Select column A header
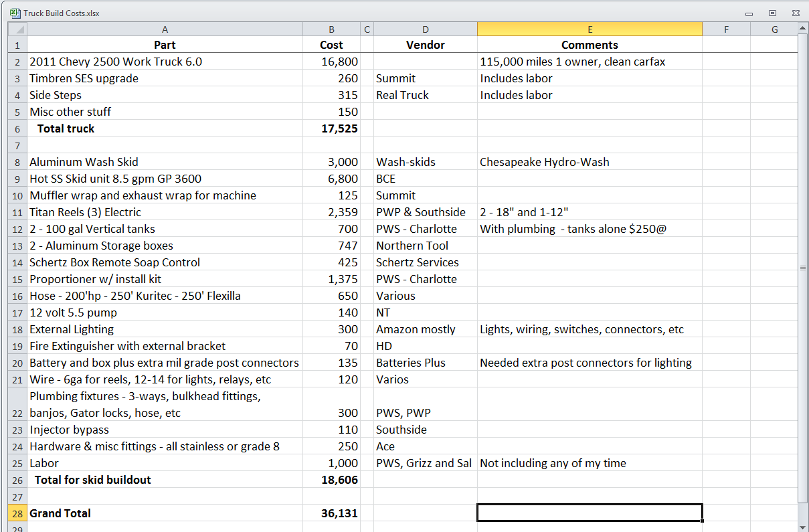 click(x=165, y=29)
